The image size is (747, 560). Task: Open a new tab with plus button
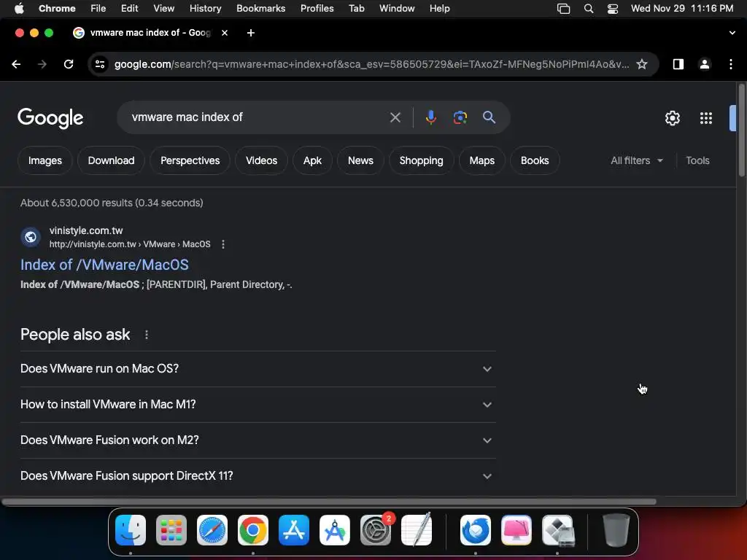(x=251, y=33)
